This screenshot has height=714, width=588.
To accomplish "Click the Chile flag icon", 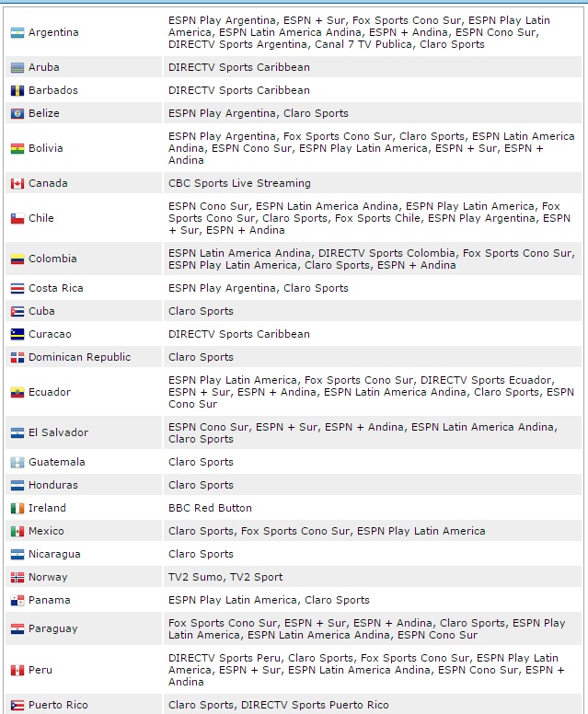I will (x=17, y=219).
